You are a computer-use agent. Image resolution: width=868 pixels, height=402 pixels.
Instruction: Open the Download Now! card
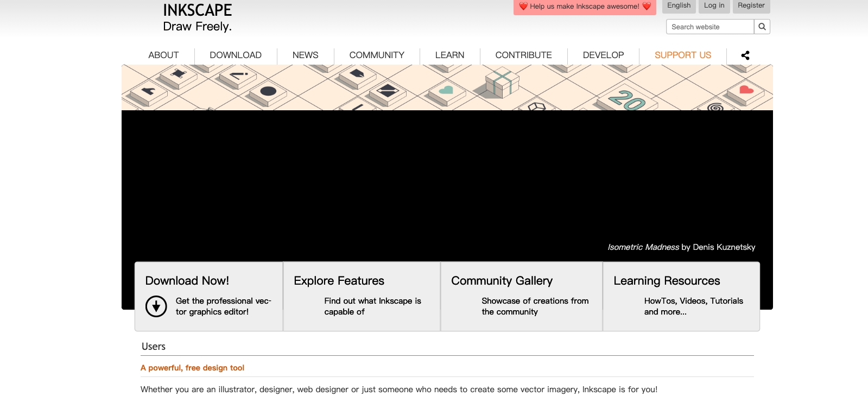click(x=209, y=297)
